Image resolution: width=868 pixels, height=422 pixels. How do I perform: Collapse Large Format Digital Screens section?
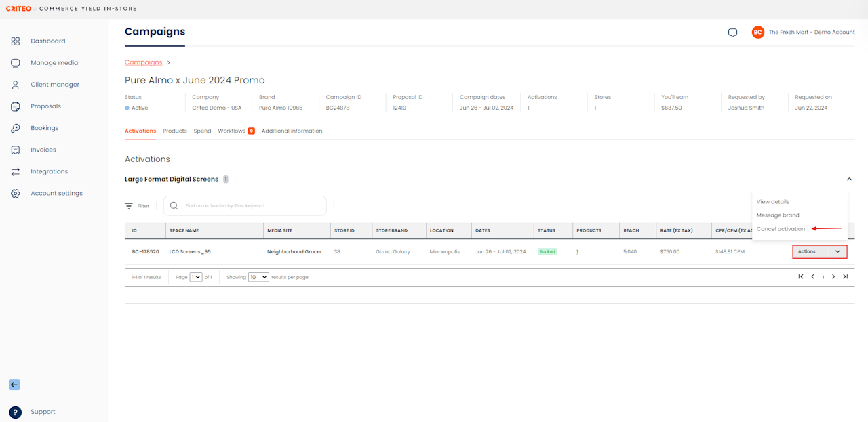849,180
